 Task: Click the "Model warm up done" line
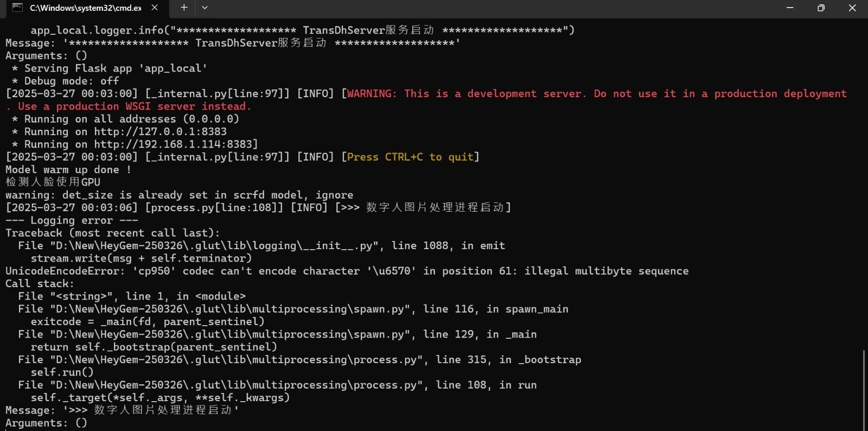(x=68, y=170)
